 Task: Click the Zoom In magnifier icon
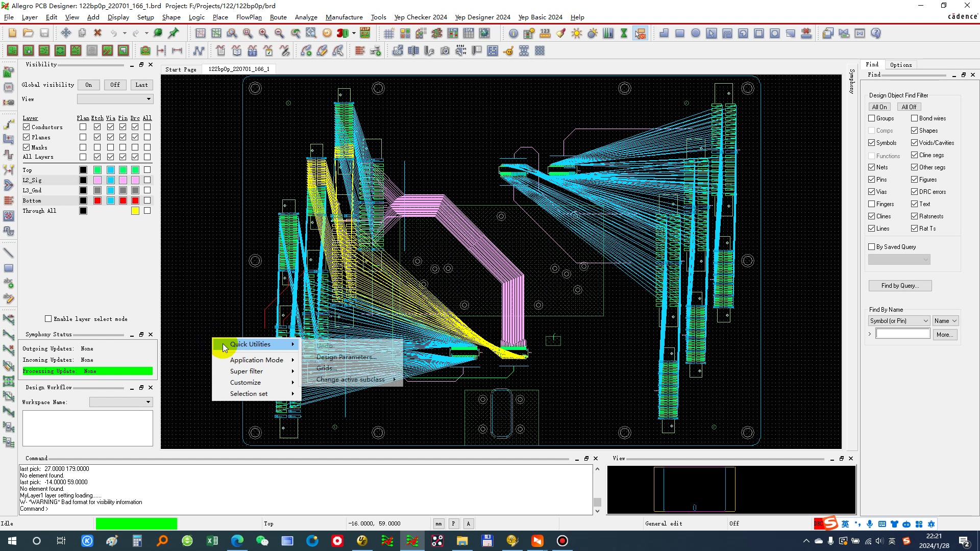click(263, 33)
